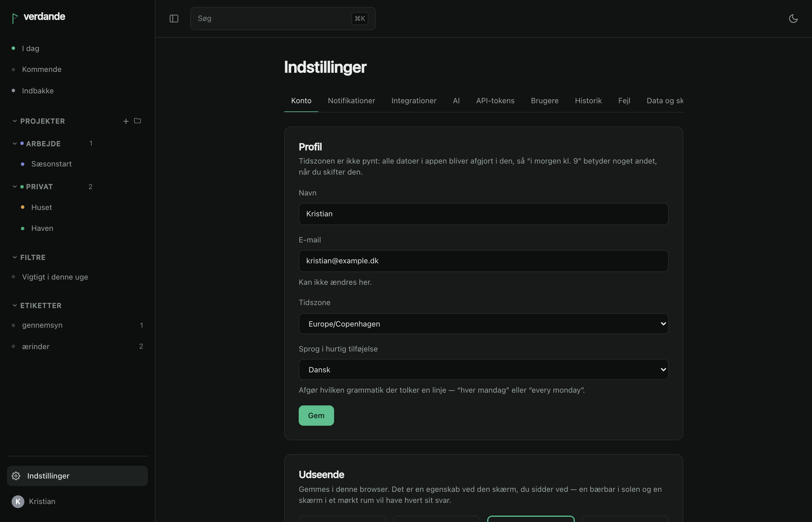Click the verdande flag logo
This screenshot has height=522, width=812.
tap(14, 18)
